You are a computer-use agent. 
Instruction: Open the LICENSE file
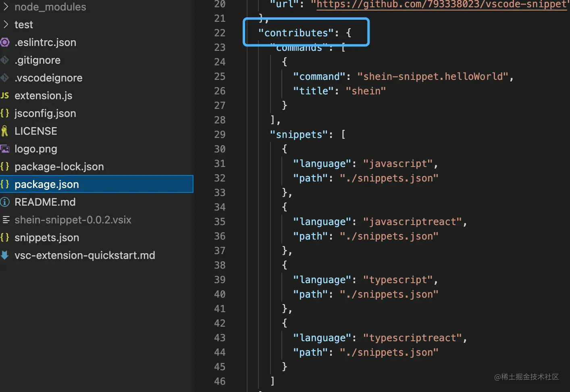tap(36, 131)
